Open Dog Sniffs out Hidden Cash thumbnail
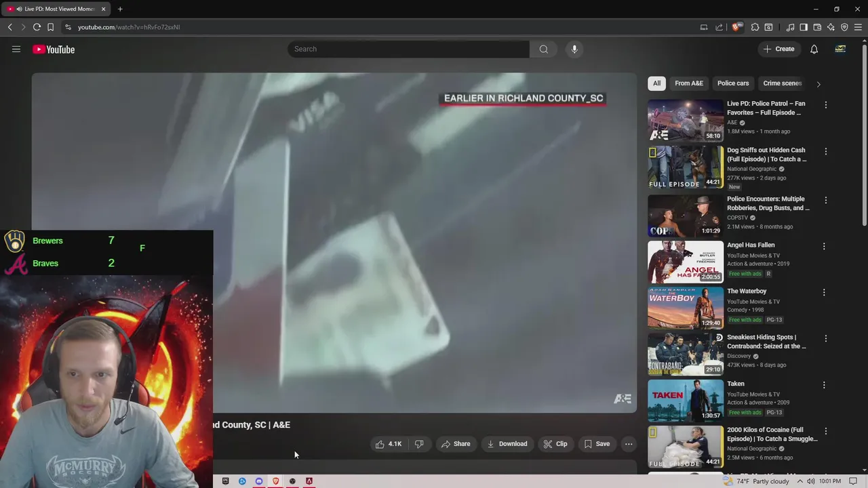The width and height of the screenshot is (868, 488). coord(686,167)
